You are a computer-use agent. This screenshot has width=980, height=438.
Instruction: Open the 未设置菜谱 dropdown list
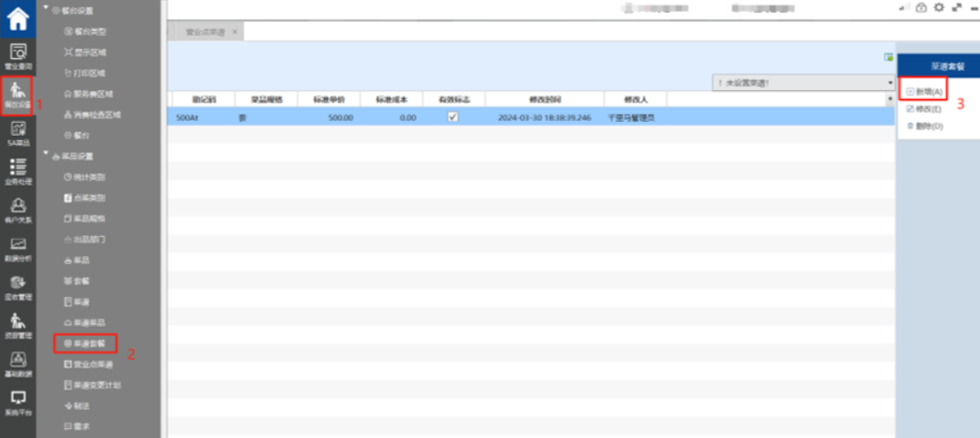click(x=890, y=83)
